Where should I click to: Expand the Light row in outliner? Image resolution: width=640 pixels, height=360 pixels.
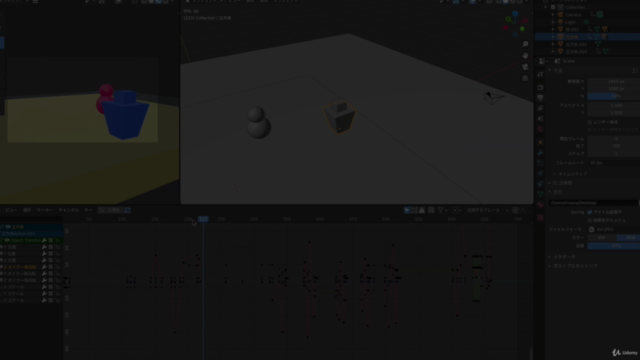pos(553,22)
